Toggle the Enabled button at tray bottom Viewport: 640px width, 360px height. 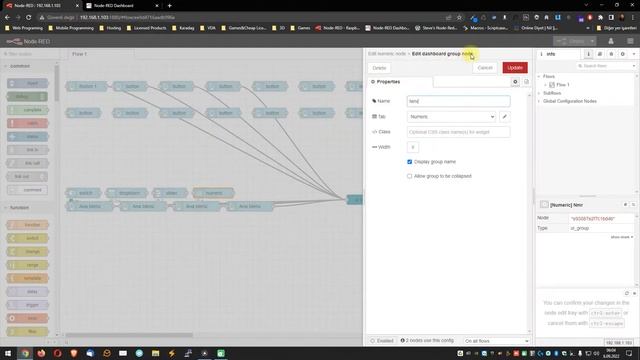point(382,340)
